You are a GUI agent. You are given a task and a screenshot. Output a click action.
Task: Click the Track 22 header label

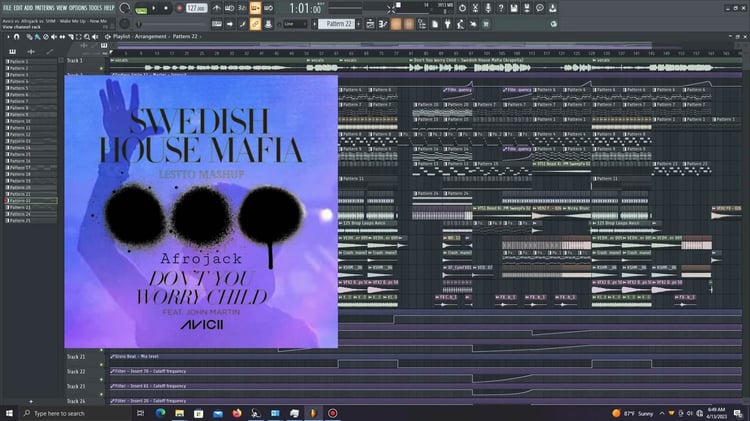point(76,372)
